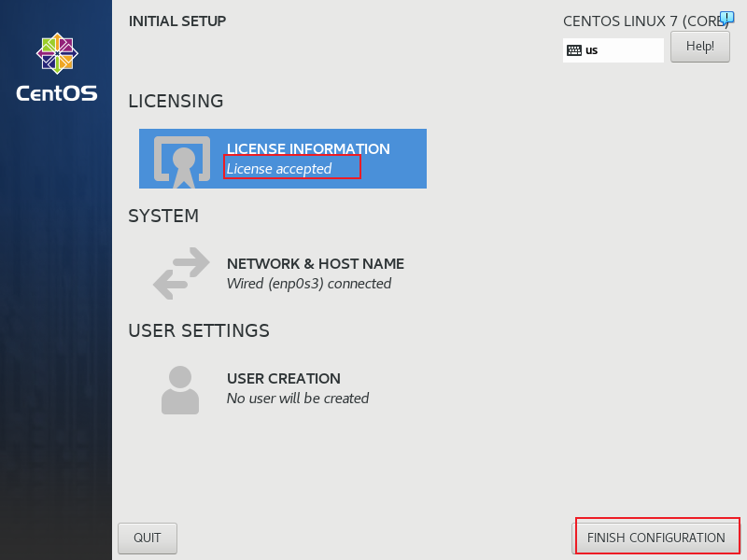Image resolution: width=747 pixels, height=560 pixels.
Task: Click 'Wired (enp0s3) connected' status text
Action: pyautogui.click(x=309, y=284)
